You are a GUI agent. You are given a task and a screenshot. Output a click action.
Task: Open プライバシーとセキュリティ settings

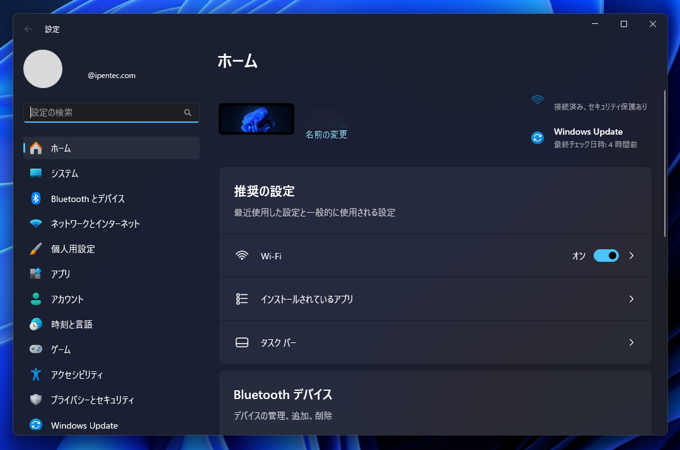111,400
